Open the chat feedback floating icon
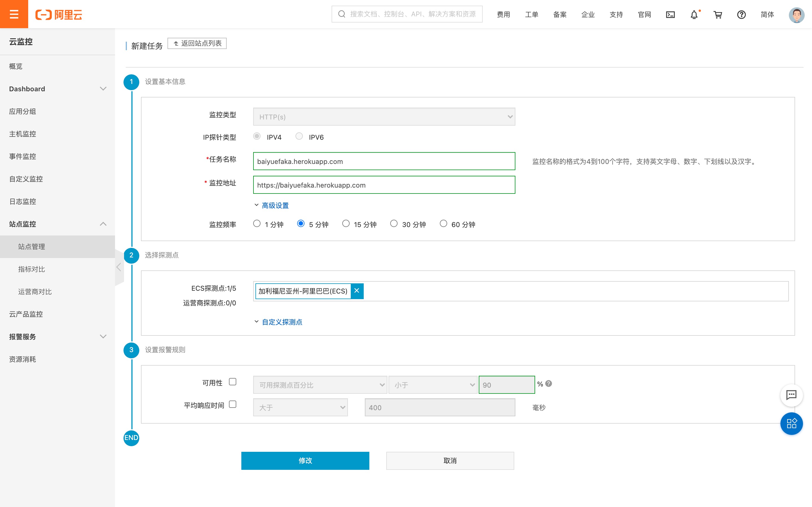 click(x=791, y=395)
